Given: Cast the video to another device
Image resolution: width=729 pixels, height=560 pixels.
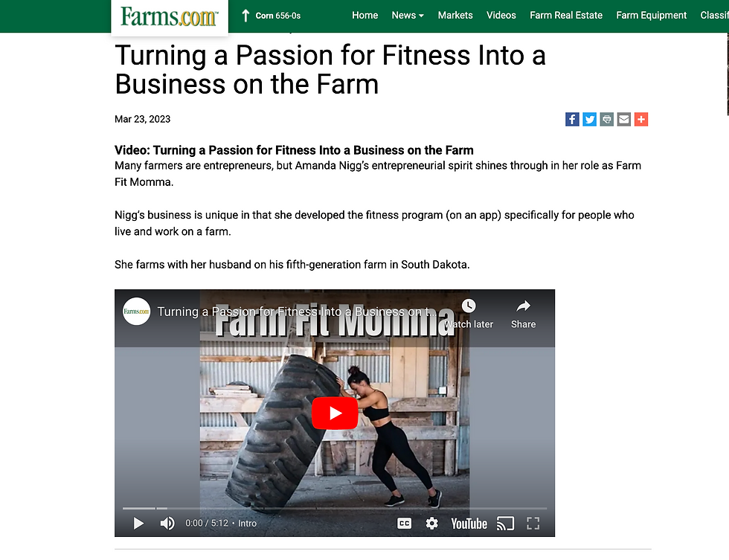Looking at the screenshot, I should pyautogui.click(x=506, y=524).
